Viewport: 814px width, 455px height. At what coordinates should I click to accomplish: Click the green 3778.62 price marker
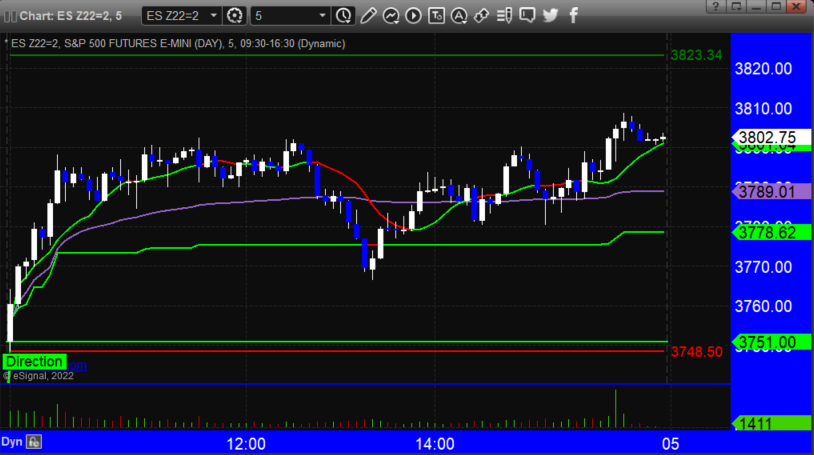771,232
